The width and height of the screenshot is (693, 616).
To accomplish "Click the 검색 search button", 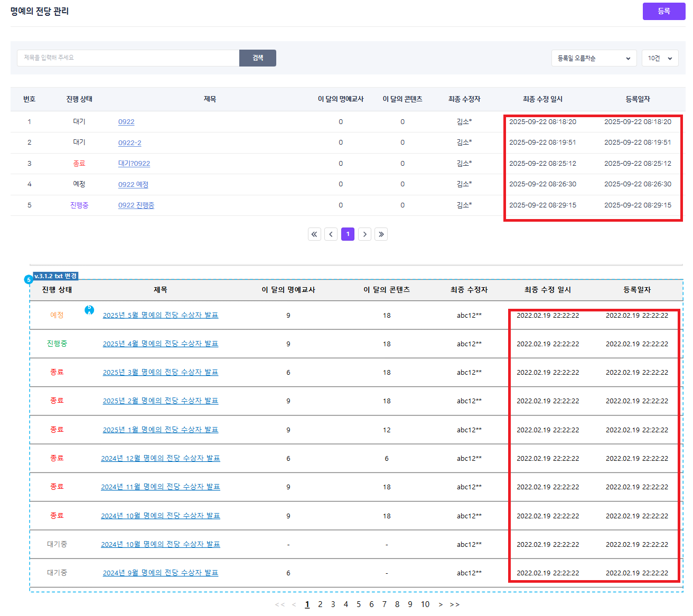I will [257, 58].
